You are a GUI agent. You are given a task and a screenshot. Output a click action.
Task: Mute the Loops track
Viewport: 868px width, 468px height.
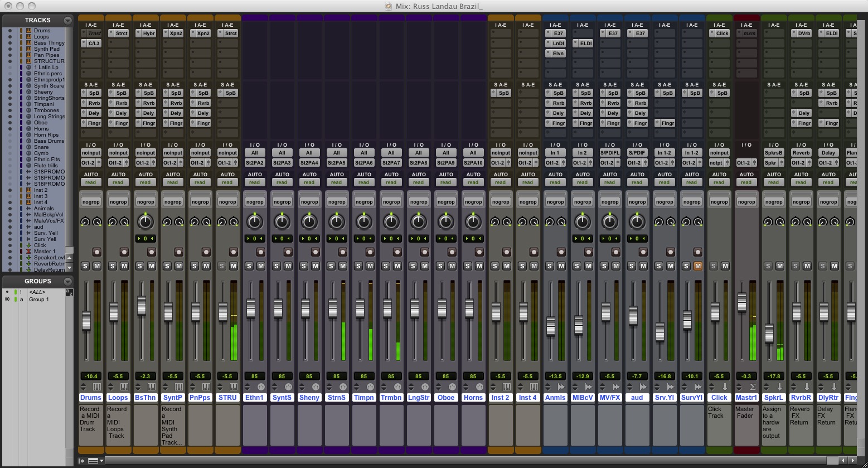[x=124, y=266]
